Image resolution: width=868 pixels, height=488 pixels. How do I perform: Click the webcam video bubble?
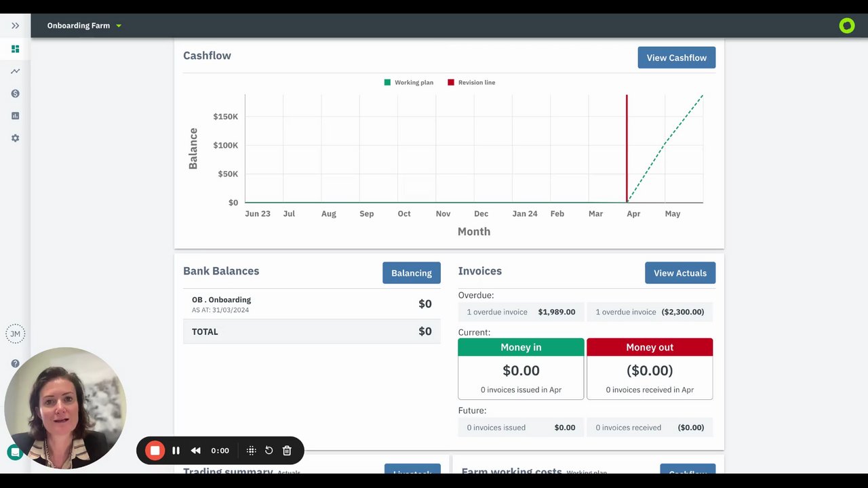click(x=65, y=408)
